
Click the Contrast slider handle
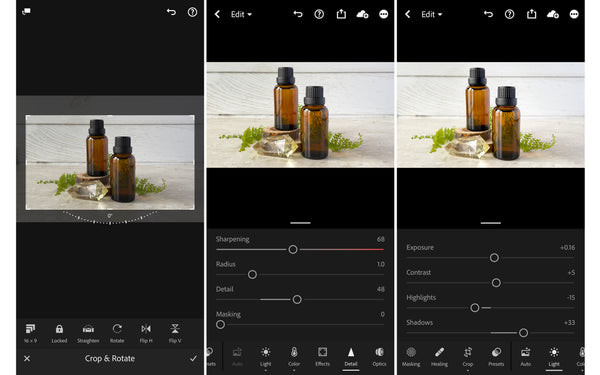pyautogui.click(x=496, y=283)
